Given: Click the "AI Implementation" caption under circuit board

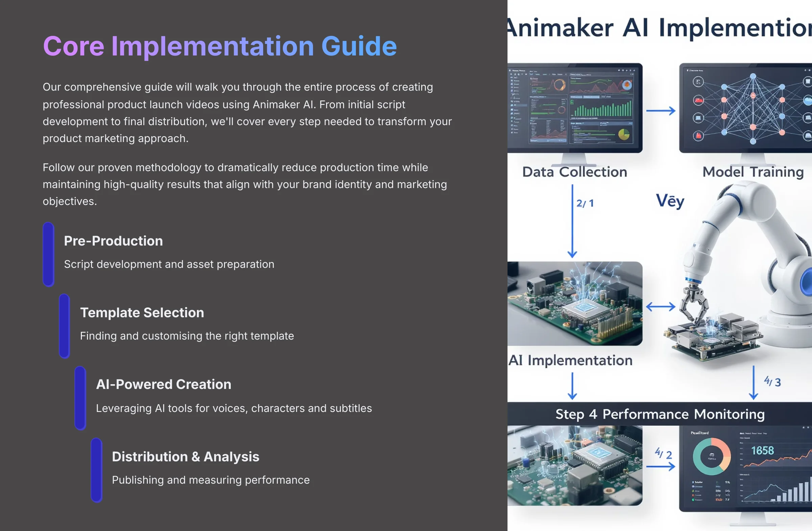Looking at the screenshot, I should (x=570, y=361).
